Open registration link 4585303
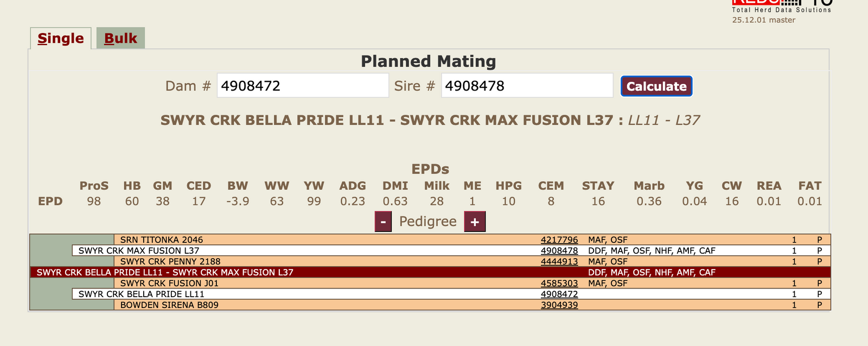 pyautogui.click(x=559, y=283)
